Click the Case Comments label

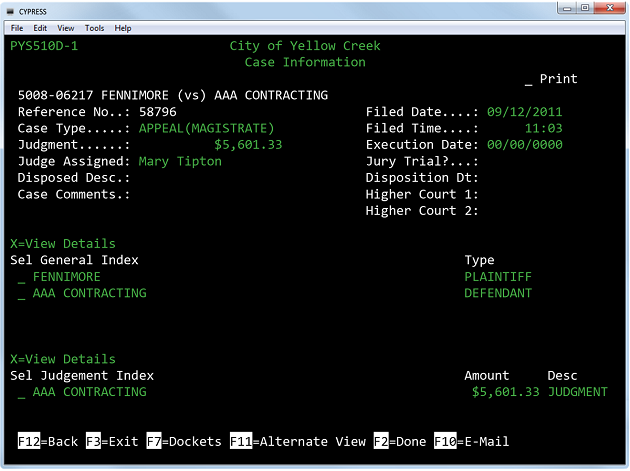point(74,194)
